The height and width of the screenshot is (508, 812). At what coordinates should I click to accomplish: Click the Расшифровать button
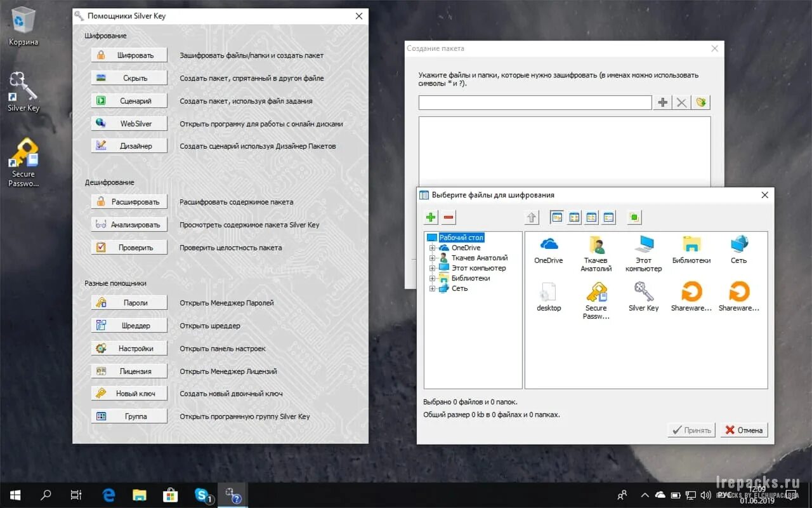[x=129, y=202]
